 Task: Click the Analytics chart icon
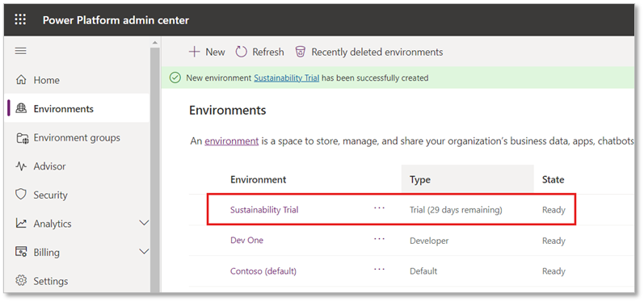tap(20, 224)
